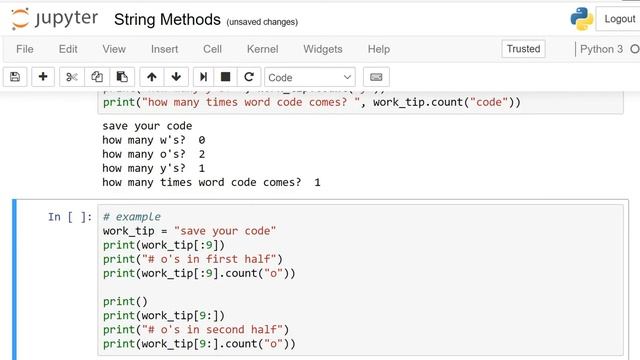
Task: Open the cell type Code dropdown
Action: pyautogui.click(x=310, y=77)
